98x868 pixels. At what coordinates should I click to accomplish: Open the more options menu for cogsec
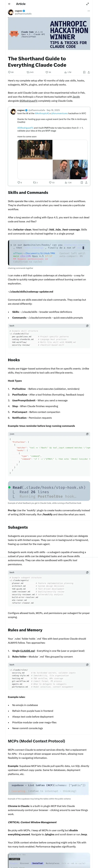(x=89, y=11)
